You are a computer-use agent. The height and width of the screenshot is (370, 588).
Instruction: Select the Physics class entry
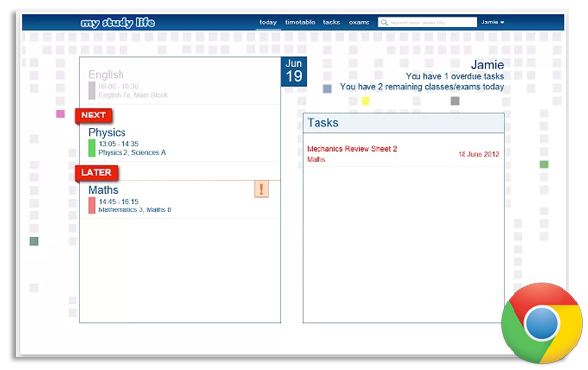tap(180, 142)
